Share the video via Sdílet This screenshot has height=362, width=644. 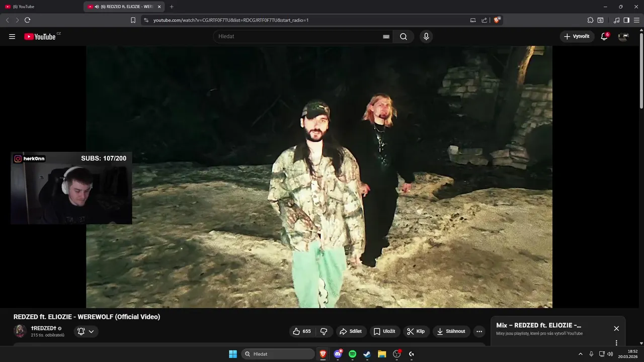[351, 331]
